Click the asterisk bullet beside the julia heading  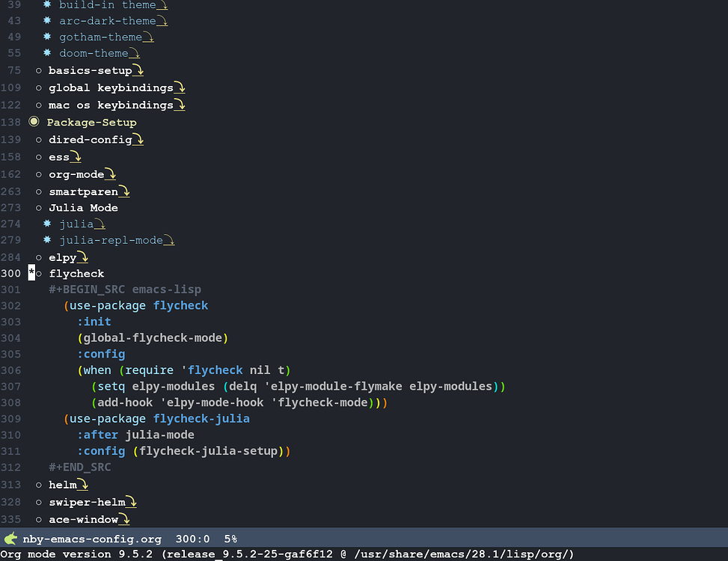pos(46,223)
